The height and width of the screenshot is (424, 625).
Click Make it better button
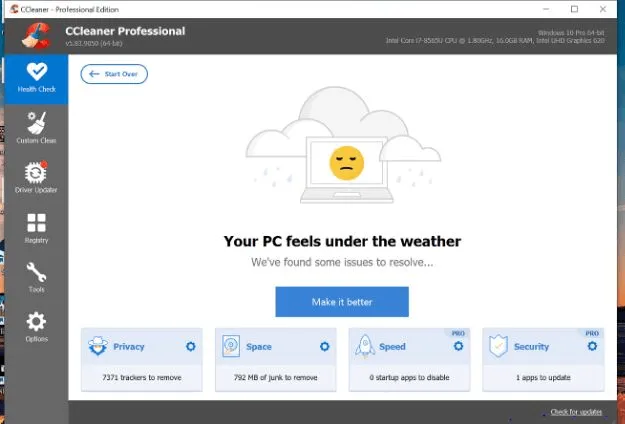342,302
